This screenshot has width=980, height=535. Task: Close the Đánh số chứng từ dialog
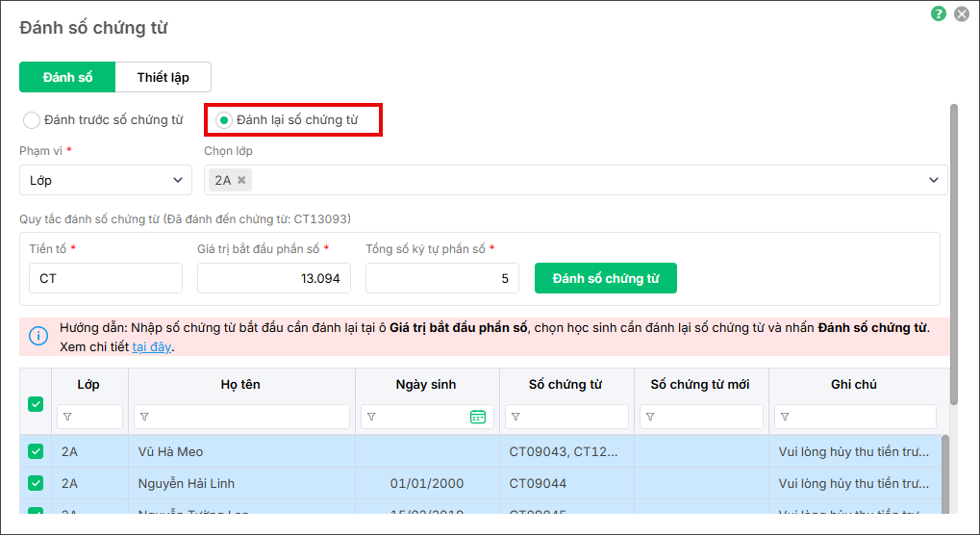tap(962, 13)
